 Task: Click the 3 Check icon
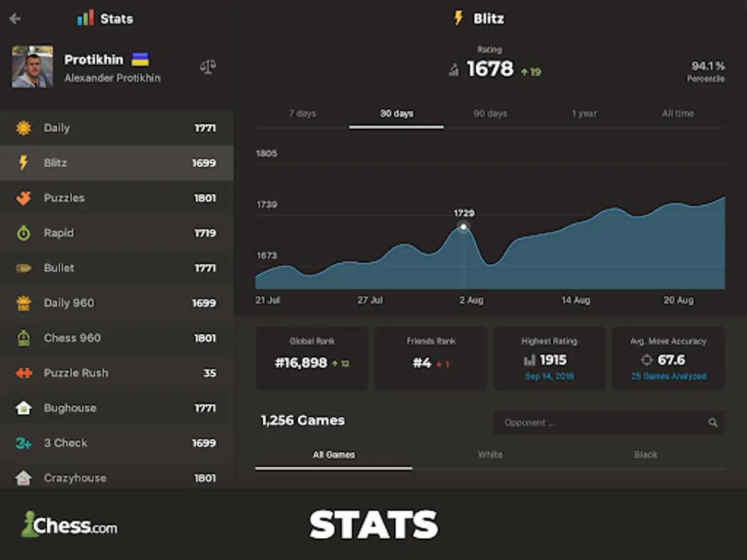tap(24, 443)
